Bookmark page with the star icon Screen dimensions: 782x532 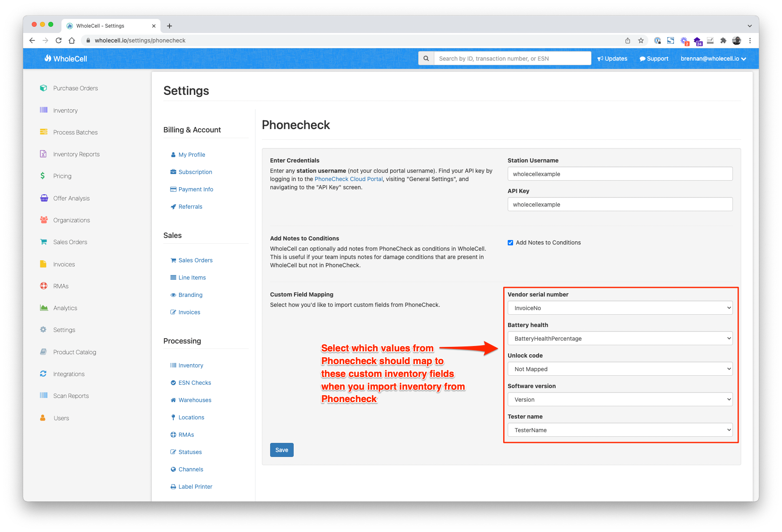coord(641,40)
